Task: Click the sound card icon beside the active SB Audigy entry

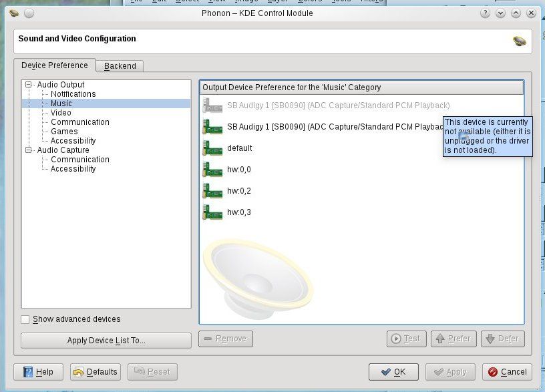Action: click(212, 127)
